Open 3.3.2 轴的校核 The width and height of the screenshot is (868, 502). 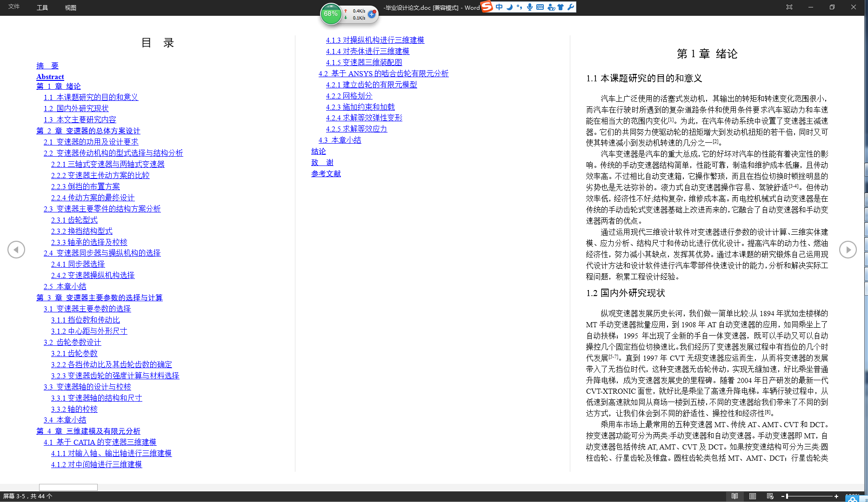pos(74,409)
